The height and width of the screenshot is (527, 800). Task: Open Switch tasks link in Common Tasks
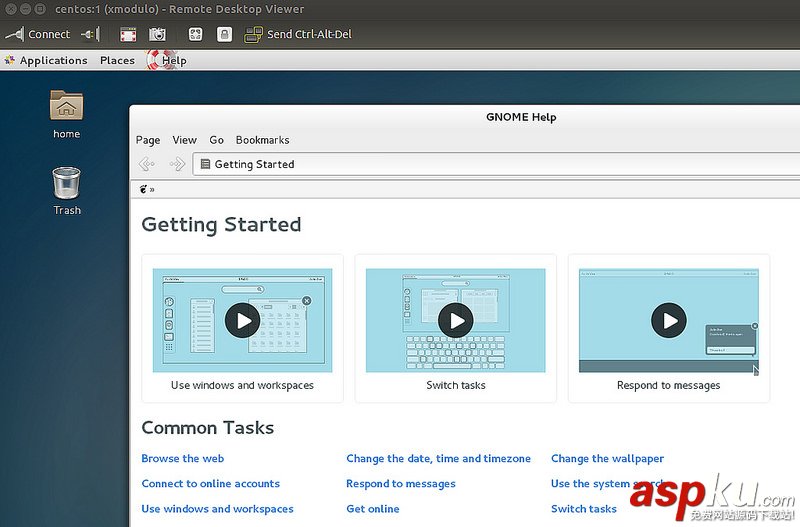pyautogui.click(x=584, y=509)
